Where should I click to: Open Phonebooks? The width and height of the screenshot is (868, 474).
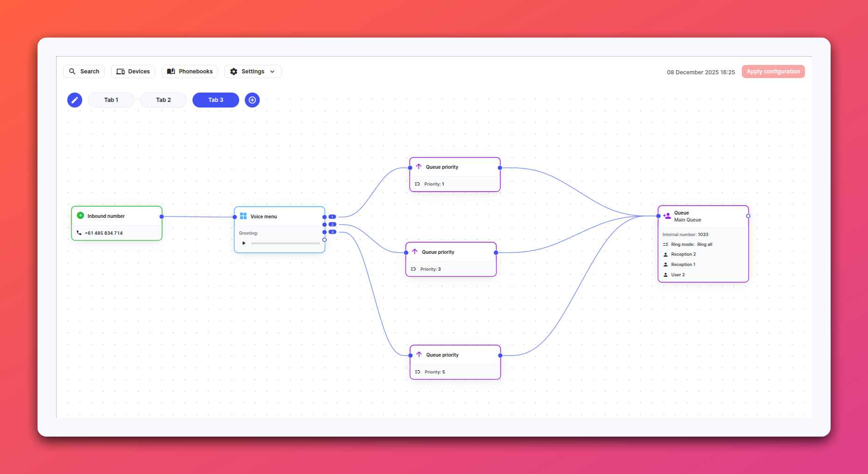tap(190, 72)
